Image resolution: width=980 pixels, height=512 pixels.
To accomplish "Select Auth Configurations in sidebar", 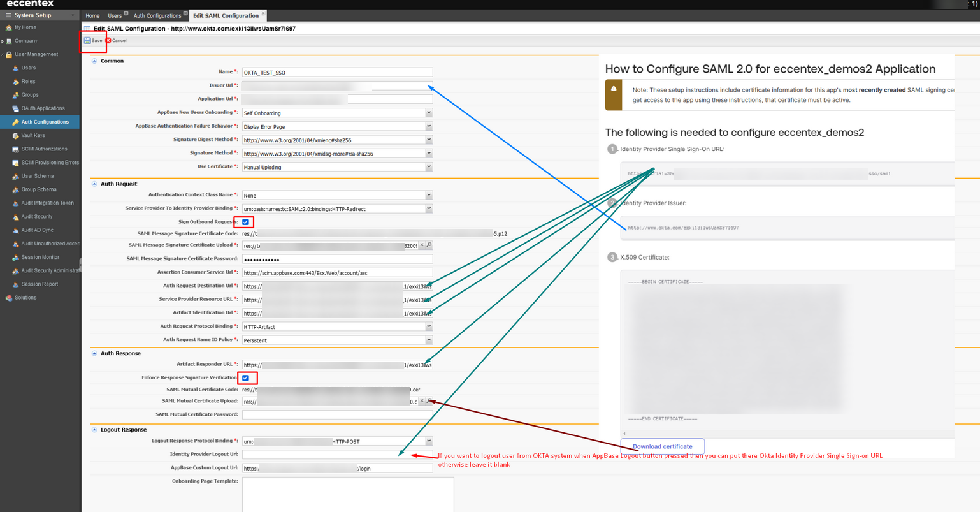I will 45,122.
